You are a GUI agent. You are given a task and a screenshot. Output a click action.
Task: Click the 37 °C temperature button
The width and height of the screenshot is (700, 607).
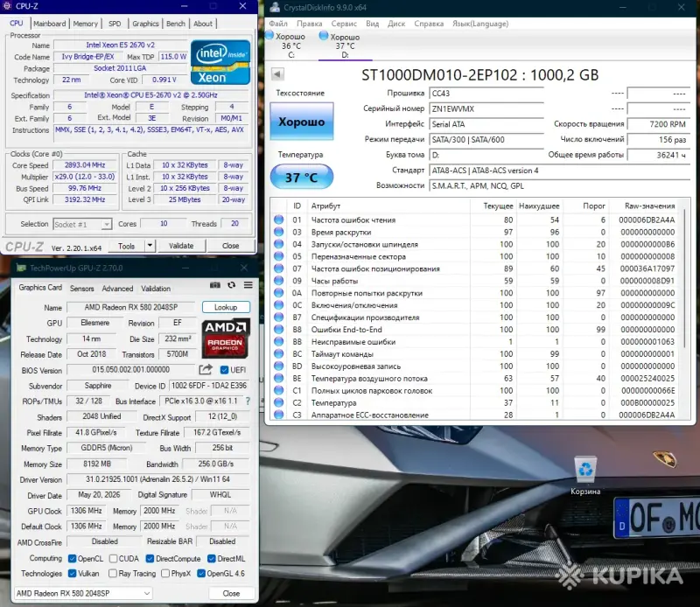pos(301,178)
